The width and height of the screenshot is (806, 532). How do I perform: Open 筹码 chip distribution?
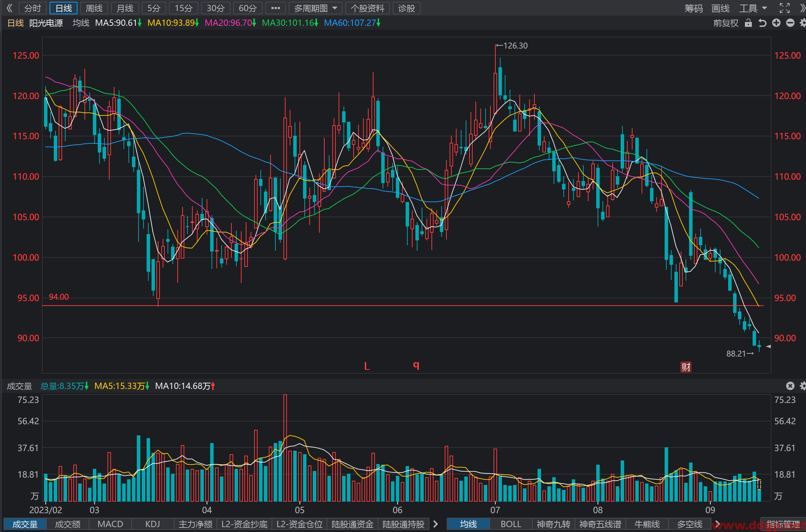693,8
